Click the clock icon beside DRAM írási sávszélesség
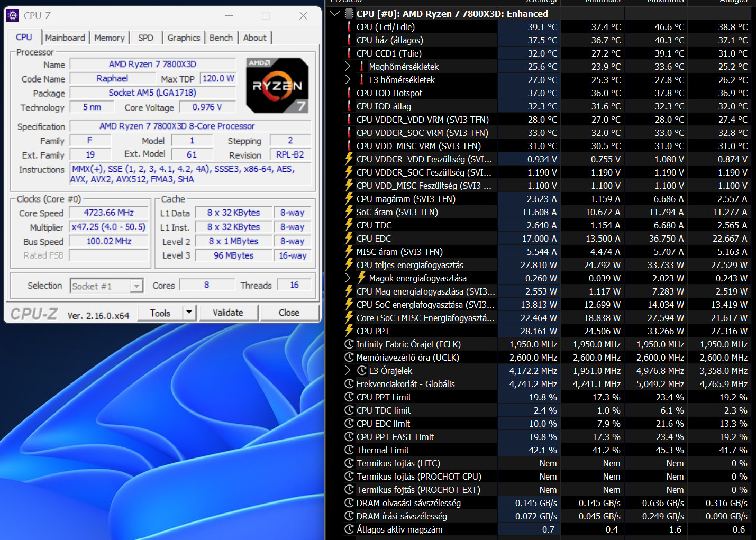Screen dimensions: 756x540 (x=349, y=516)
